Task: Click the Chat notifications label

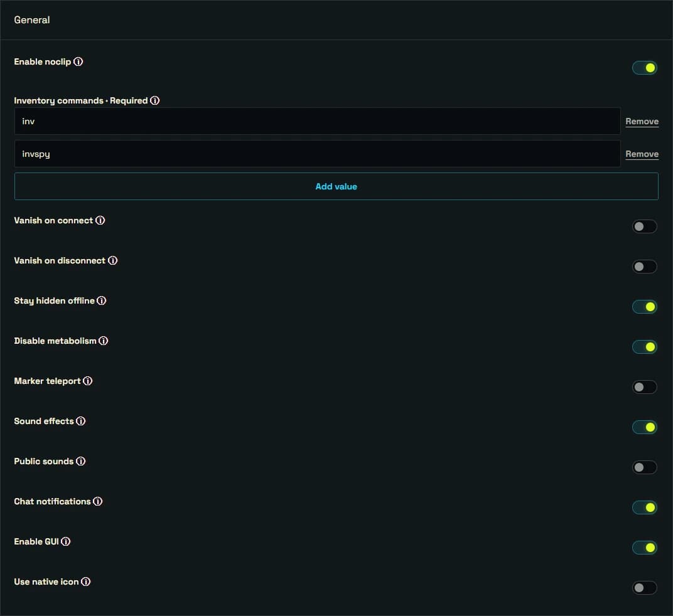Action: coord(52,501)
